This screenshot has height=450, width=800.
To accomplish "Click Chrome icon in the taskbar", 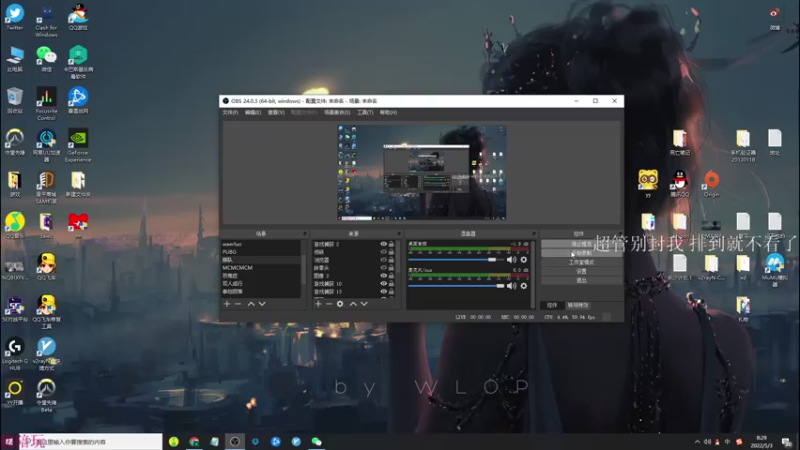I will pyautogui.click(x=194, y=441).
